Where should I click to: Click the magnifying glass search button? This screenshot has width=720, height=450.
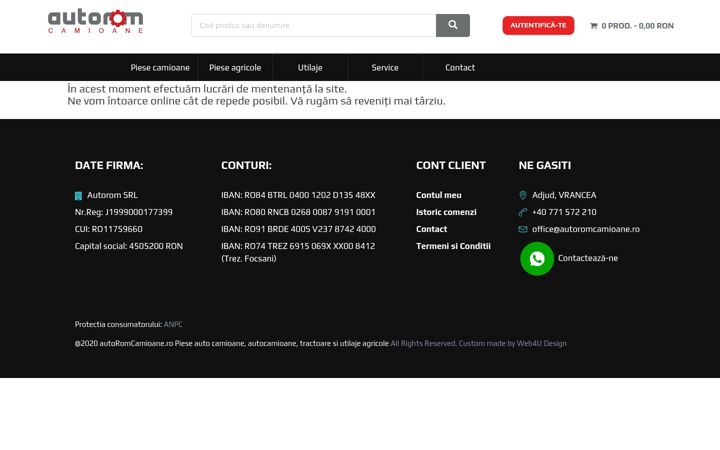[453, 25]
